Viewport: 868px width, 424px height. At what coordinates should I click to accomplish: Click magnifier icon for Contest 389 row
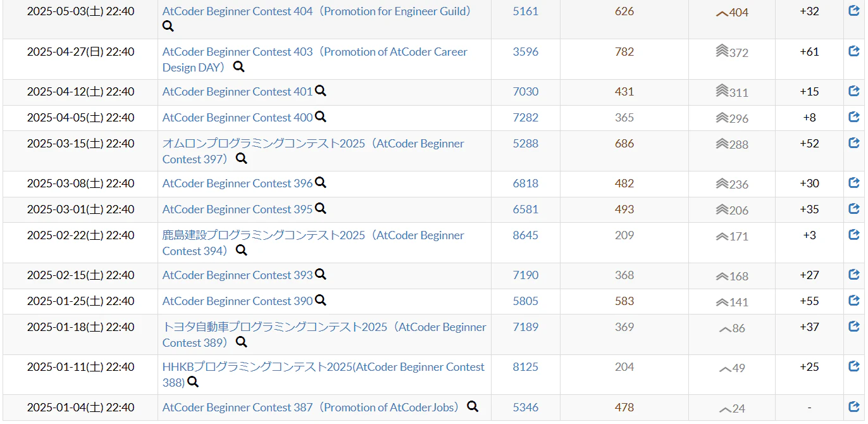click(x=241, y=342)
